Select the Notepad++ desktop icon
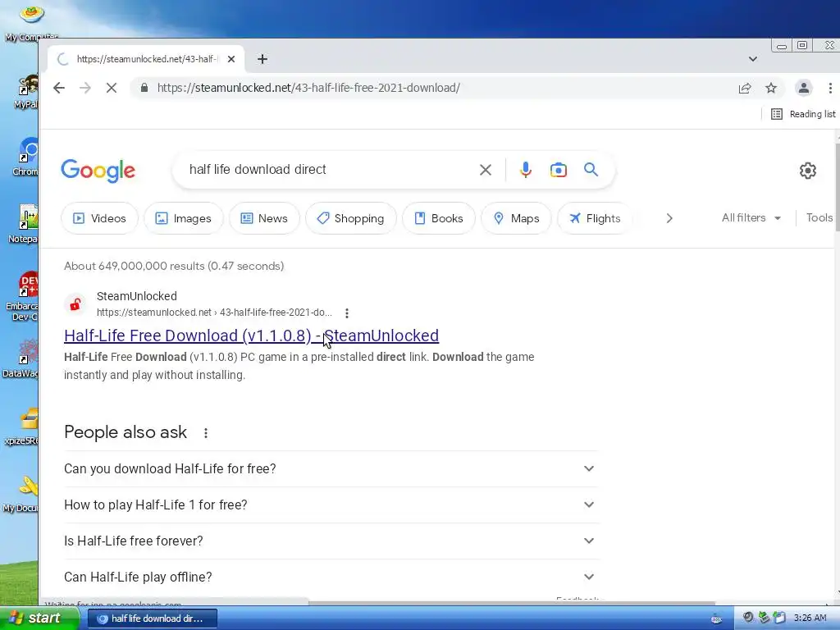This screenshot has height=630, width=840. pyautogui.click(x=24, y=224)
